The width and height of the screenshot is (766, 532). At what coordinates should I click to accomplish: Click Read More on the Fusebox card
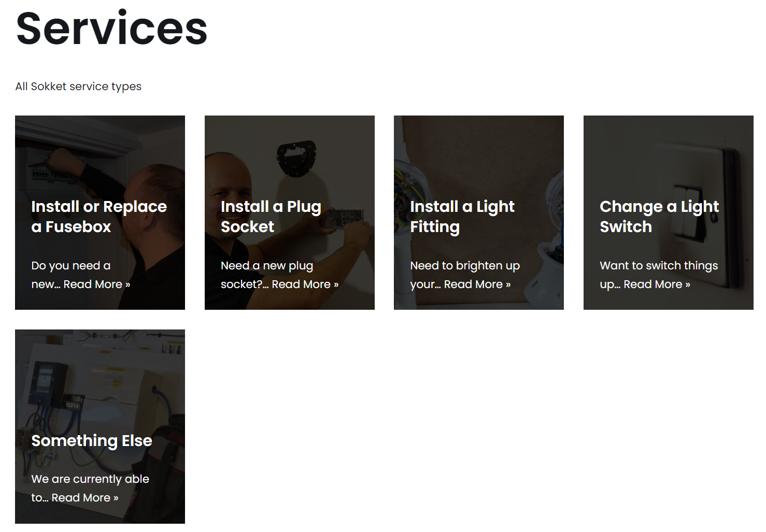click(97, 284)
